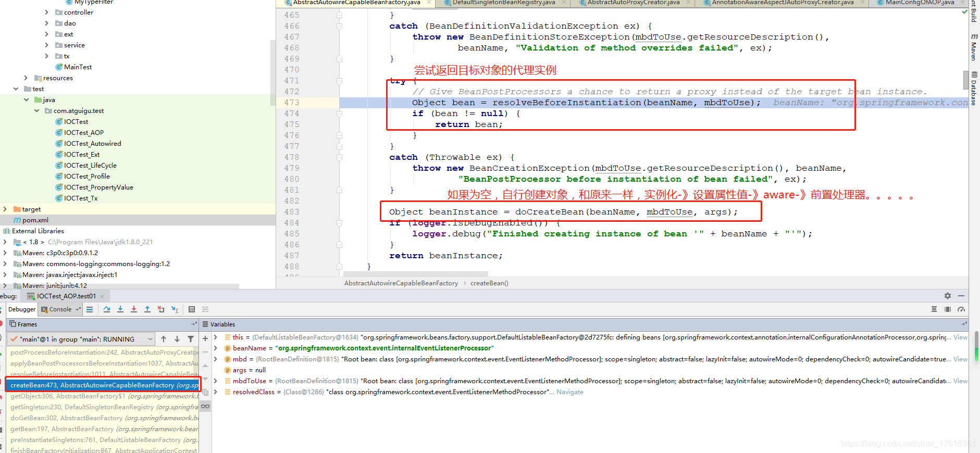Open debug panel settings gear
This screenshot has height=453, width=980.
click(948, 296)
